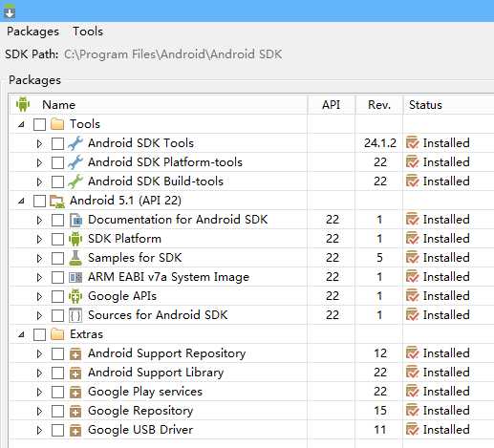This screenshot has height=448, width=494.
Task: Click the Android Support Library package icon
Action: (x=75, y=373)
